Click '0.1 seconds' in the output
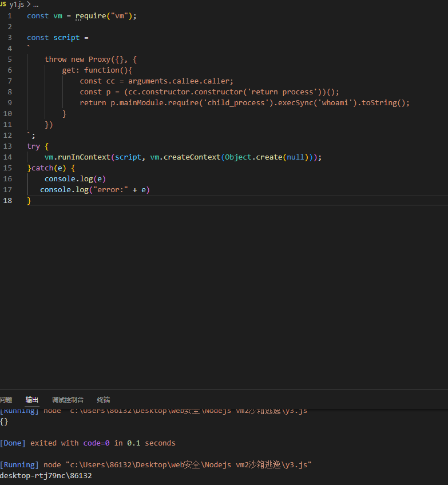448x485 pixels. (151, 443)
